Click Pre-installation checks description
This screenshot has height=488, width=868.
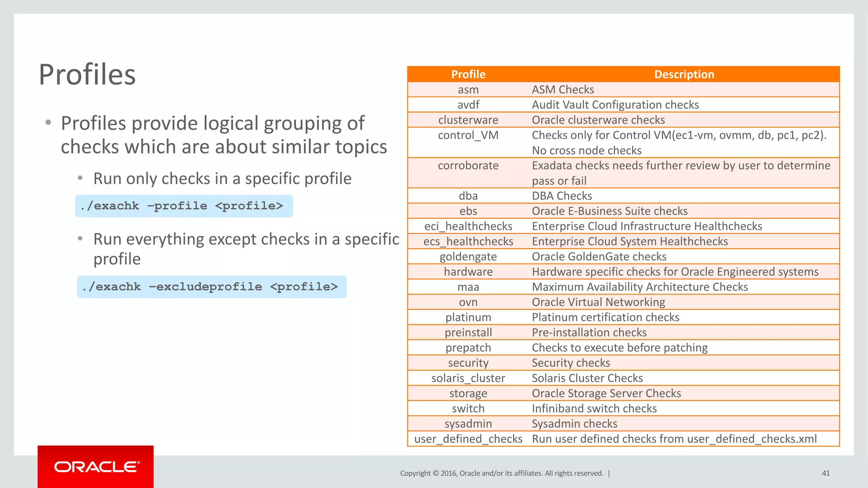pos(590,333)
